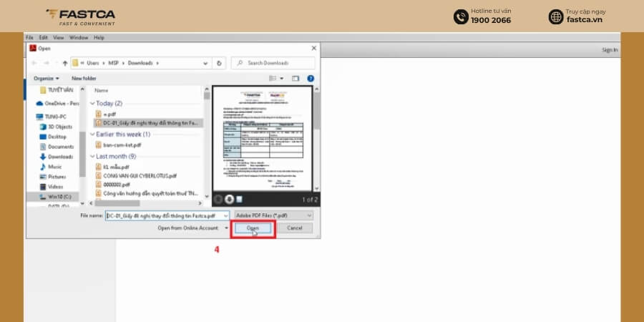Open the Window menu

(79, 37)
